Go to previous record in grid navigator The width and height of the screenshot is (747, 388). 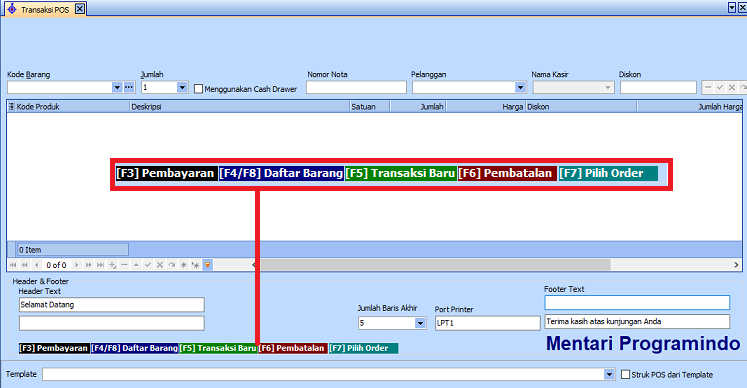pos(36,265)
